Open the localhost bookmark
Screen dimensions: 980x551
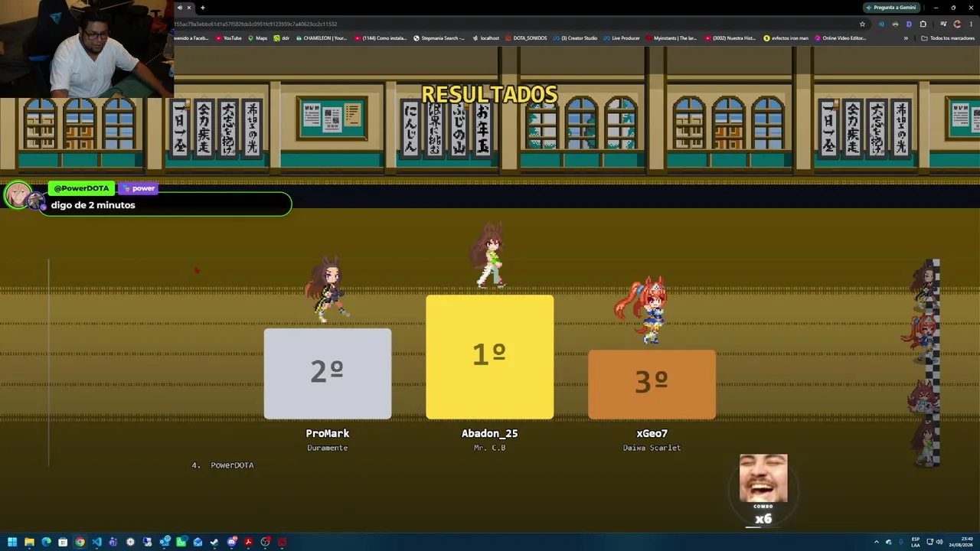tap(485, 38)
